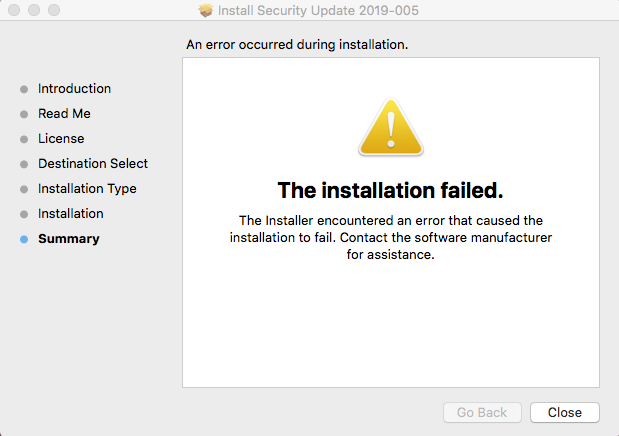The height and width of the screenshot is (436, 619).
Task: Click "The installation failed." heading
Action: (x=390, y=190)
